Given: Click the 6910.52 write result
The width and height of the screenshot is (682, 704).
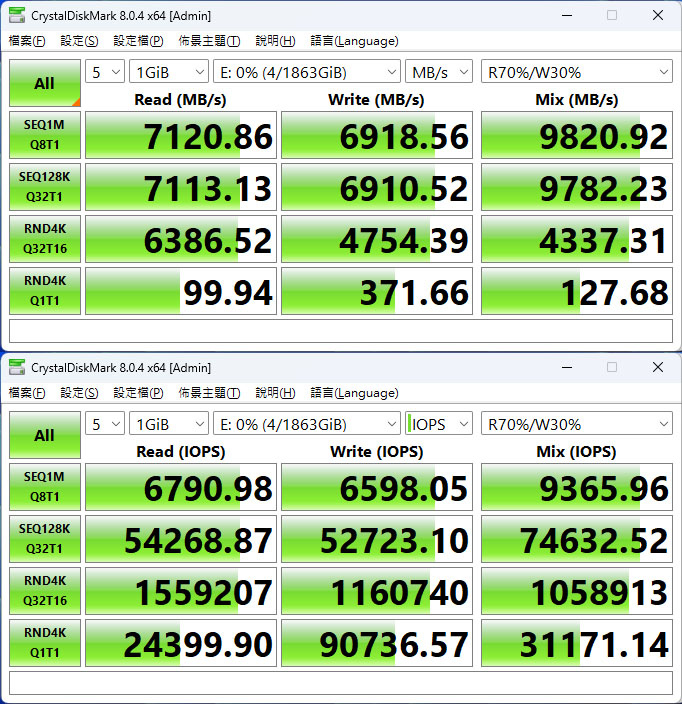Looking at the screenshot, I should tap(377, 187).
